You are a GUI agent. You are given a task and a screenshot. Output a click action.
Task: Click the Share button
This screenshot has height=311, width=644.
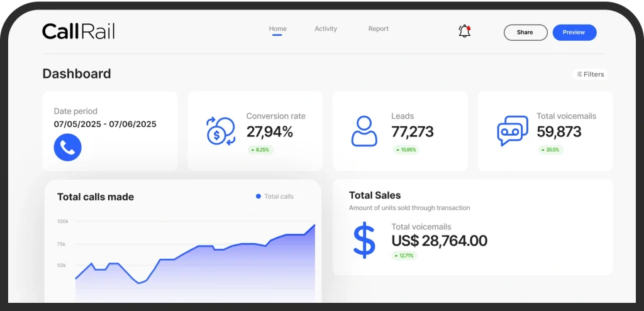click(525, 33)
